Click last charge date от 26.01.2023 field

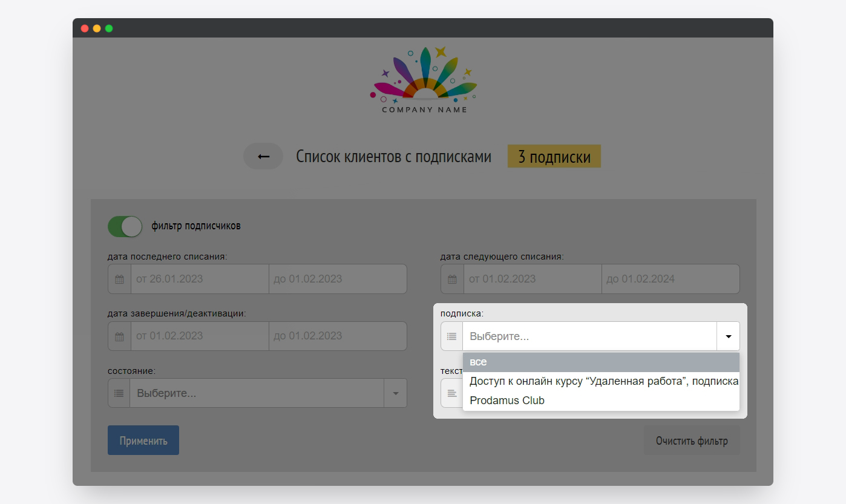200,280
